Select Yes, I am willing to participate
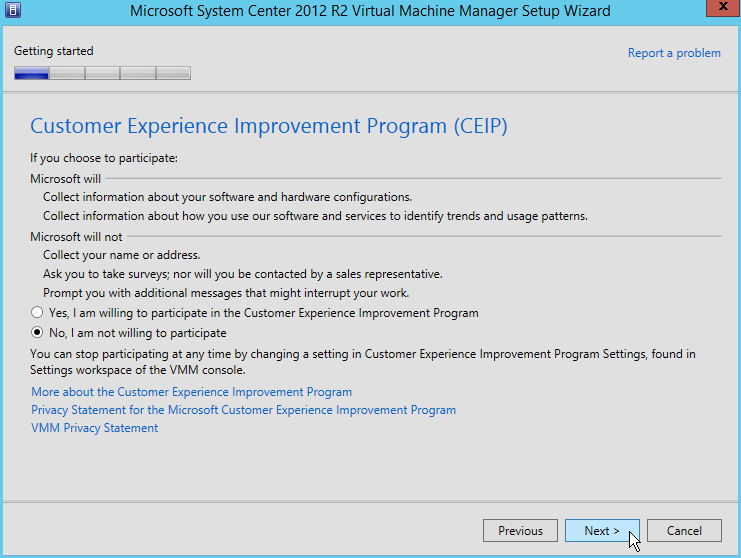This screenshot has width=741, height=558. point(38,313)
